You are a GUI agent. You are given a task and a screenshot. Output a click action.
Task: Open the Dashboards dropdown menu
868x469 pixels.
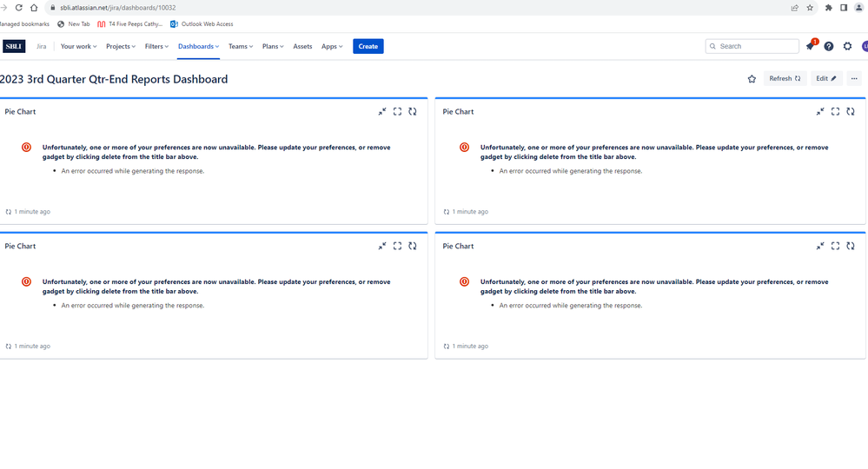[x=198, y=46]
